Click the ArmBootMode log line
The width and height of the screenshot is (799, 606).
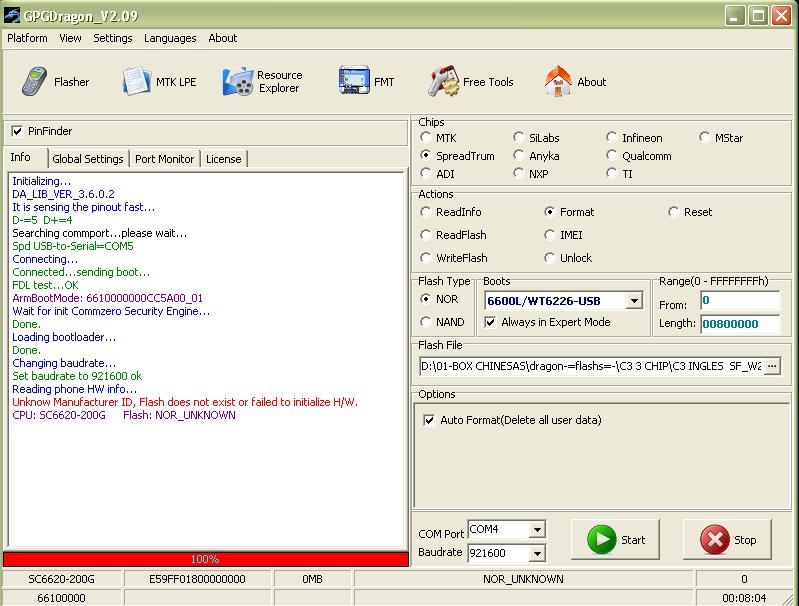tap(108, 298)
